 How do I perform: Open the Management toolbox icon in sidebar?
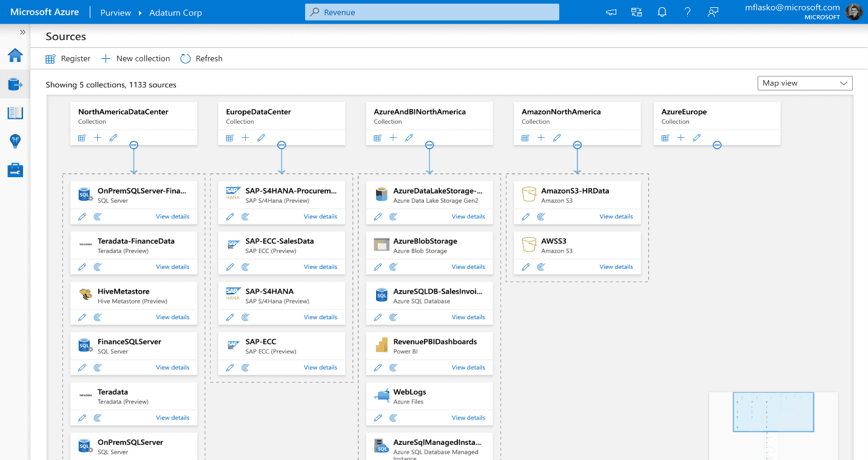(x=15, y=170)
